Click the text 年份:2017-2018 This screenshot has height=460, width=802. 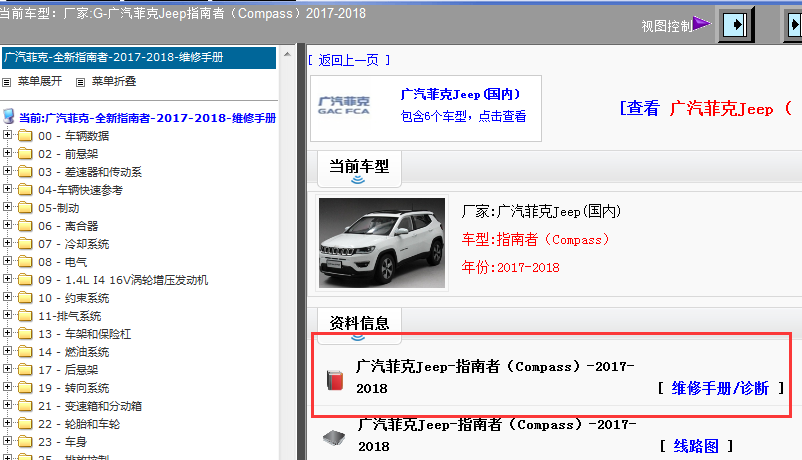point(510,267)
